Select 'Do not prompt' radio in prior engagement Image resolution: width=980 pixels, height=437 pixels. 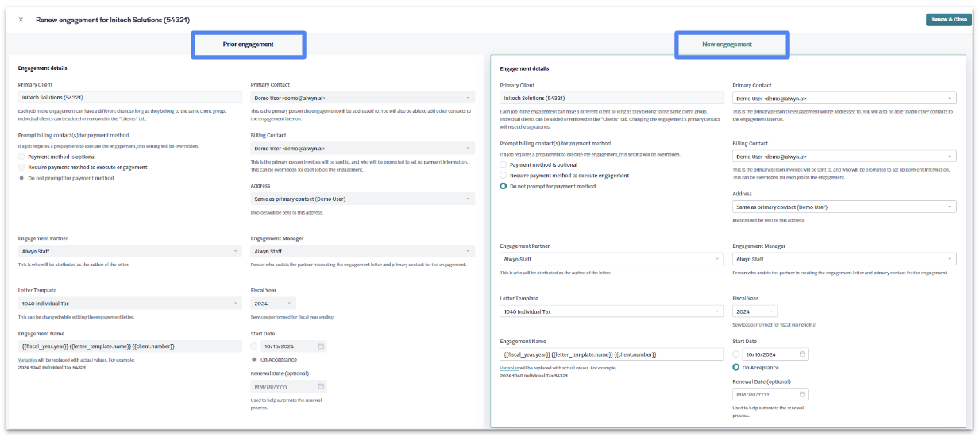[21, 178]
